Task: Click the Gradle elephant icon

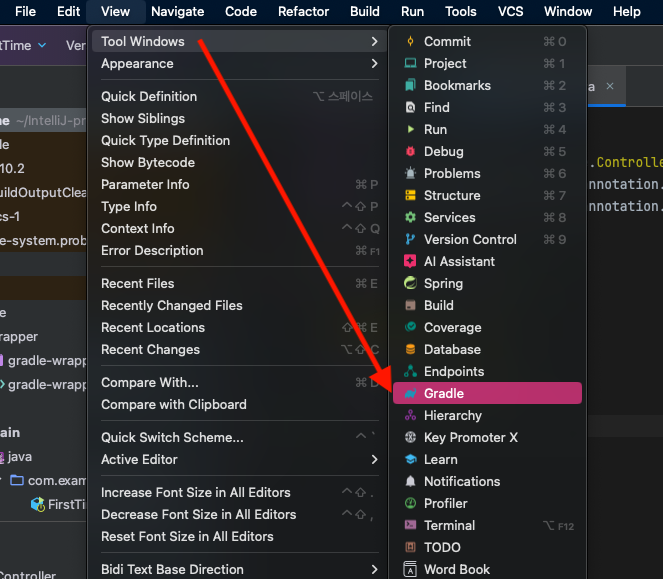Action: coord(410,393)
